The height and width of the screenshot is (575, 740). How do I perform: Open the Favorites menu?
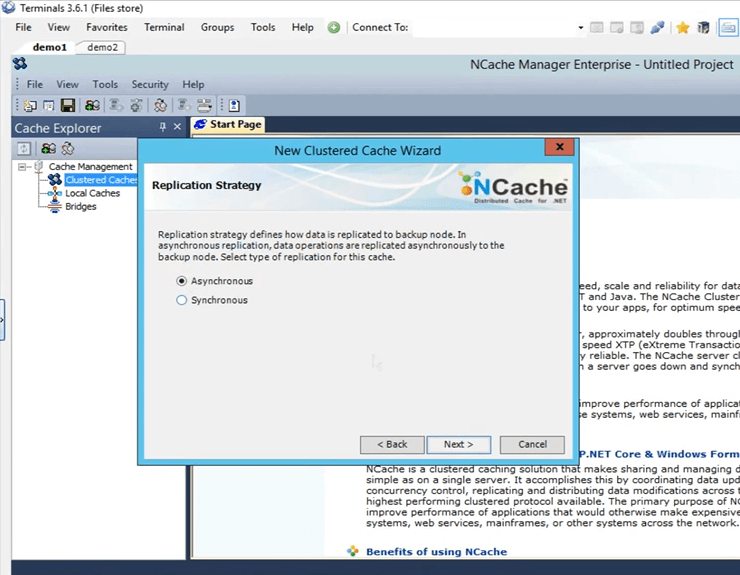coord(107,27)
